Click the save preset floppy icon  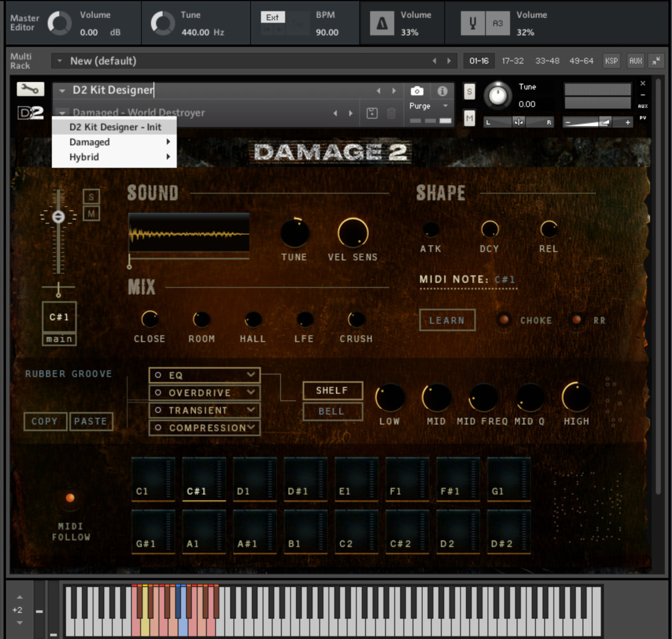click(372, 113)
